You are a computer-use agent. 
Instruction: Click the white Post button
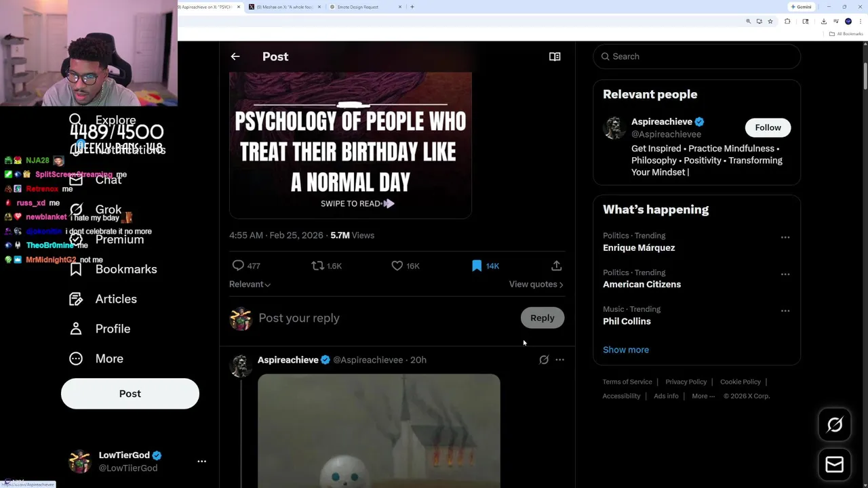click(x=130, y=394)
